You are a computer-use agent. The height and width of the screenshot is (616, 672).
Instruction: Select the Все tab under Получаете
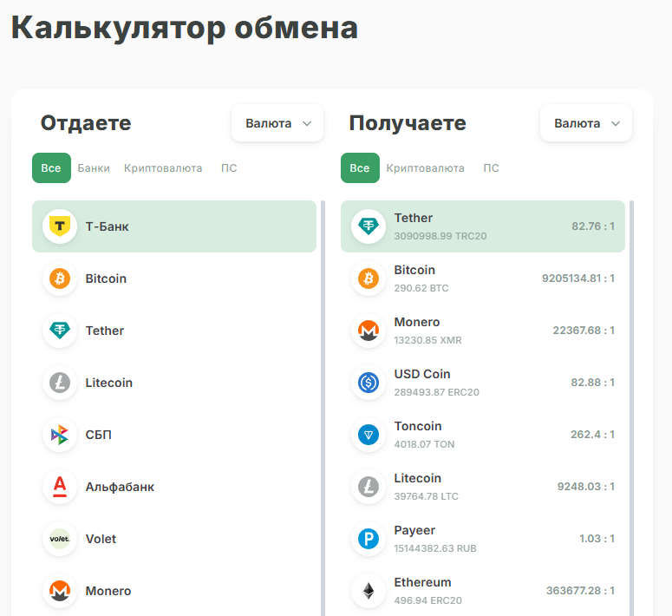360,167
